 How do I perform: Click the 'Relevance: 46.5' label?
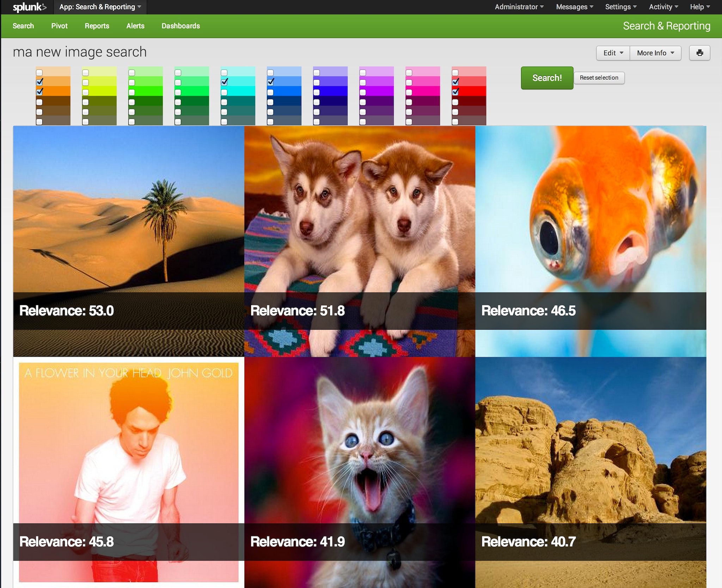pyautogui.click(x=528, y=311)
